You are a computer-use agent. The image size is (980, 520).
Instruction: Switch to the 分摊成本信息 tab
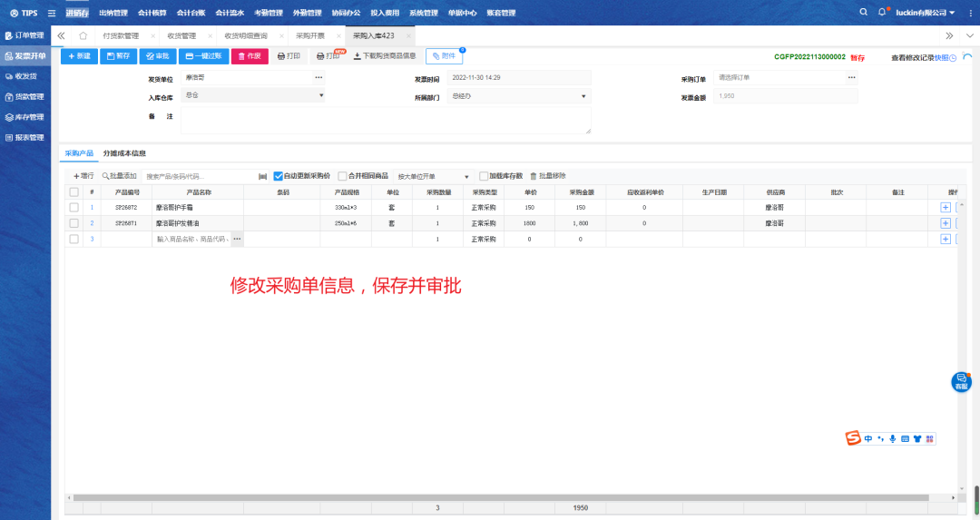pyautogui.click(x=124, y=153)
